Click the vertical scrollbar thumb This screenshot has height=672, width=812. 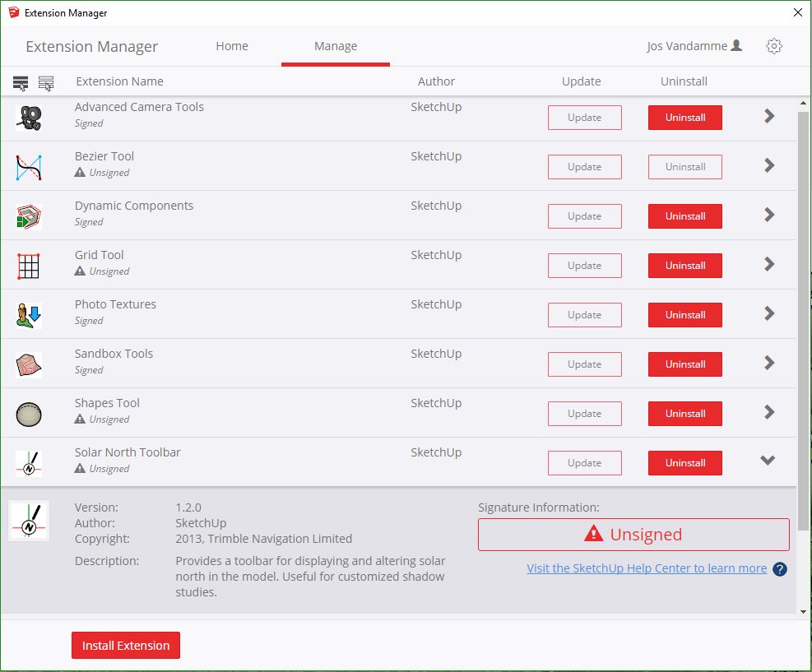click(803, 321)
